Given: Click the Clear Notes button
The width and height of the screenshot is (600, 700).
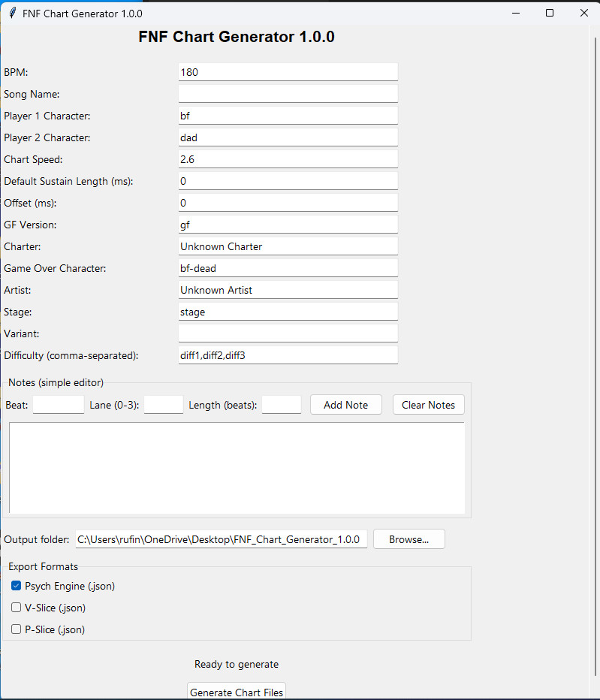Looking at the screenshot, I should [x=428, y=404].
